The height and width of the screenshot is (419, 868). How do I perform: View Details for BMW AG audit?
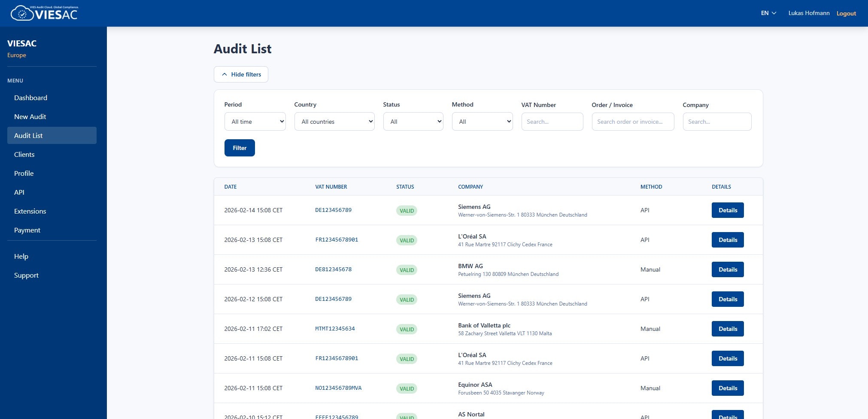[728, 269]
